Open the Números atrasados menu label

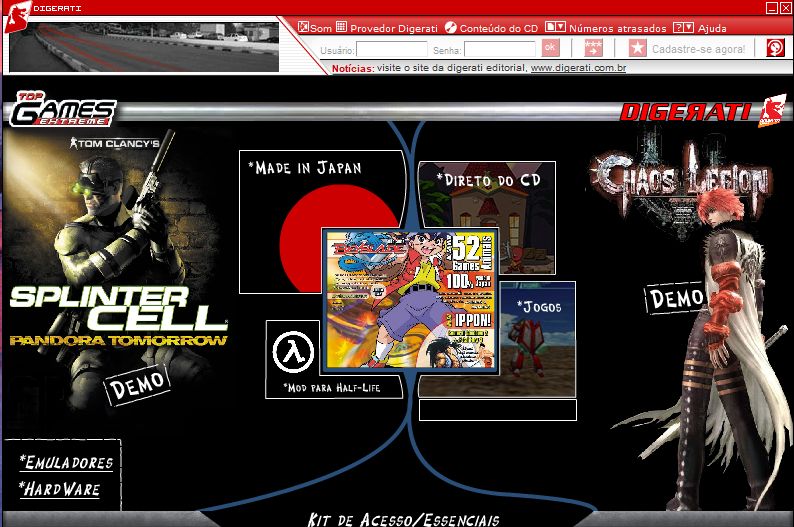pos(617,28)
